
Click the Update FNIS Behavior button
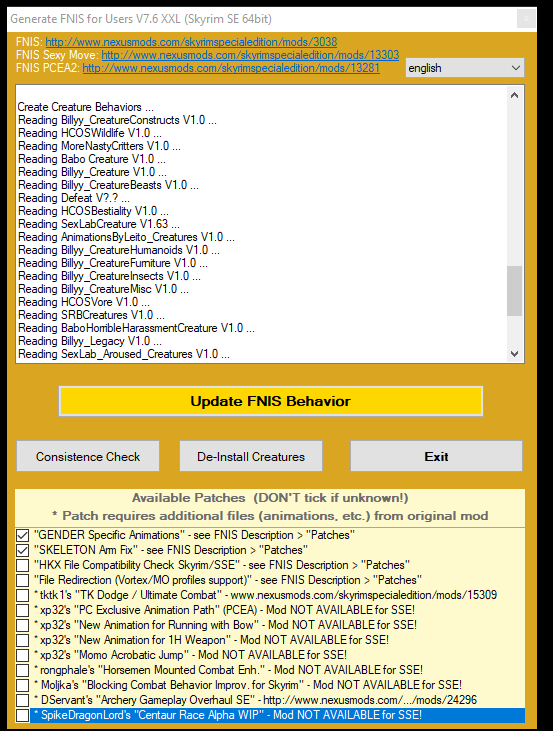(x=270, y=401)
